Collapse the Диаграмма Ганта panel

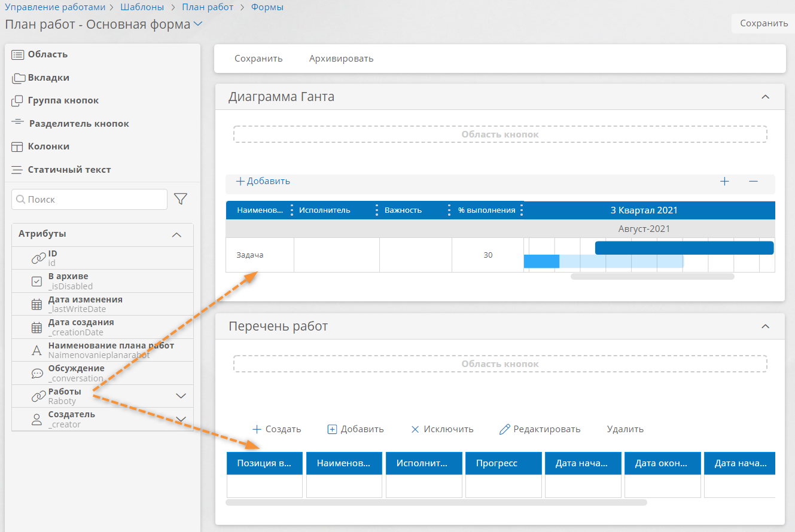764,97
